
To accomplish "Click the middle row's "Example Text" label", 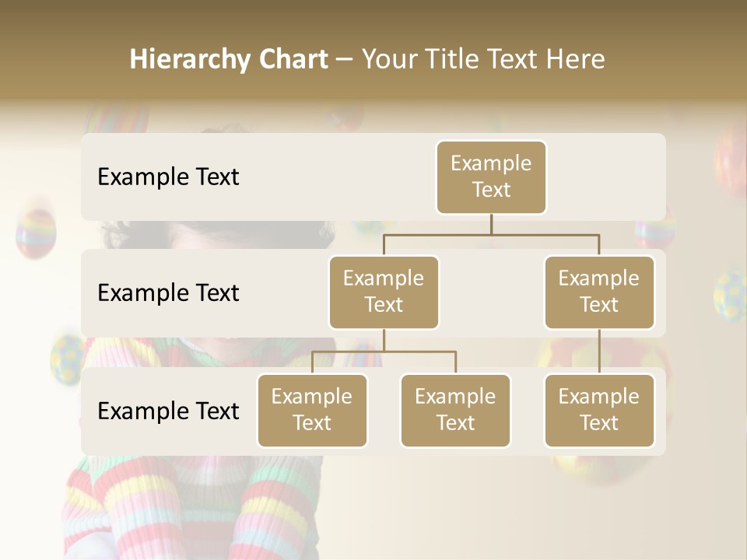I will click(x=168, y=293).
